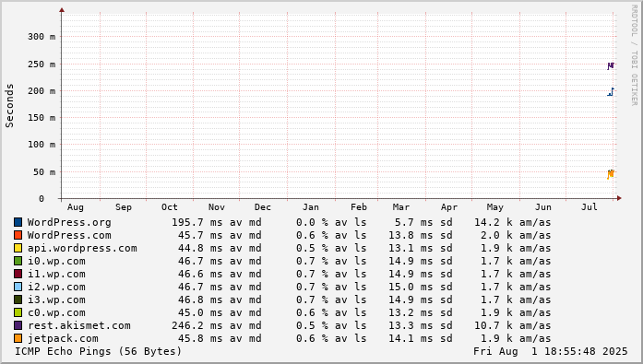The image size is (643, 364).
Task: Select the i1.wp.com legend label
Action: [x=56, y=274]
